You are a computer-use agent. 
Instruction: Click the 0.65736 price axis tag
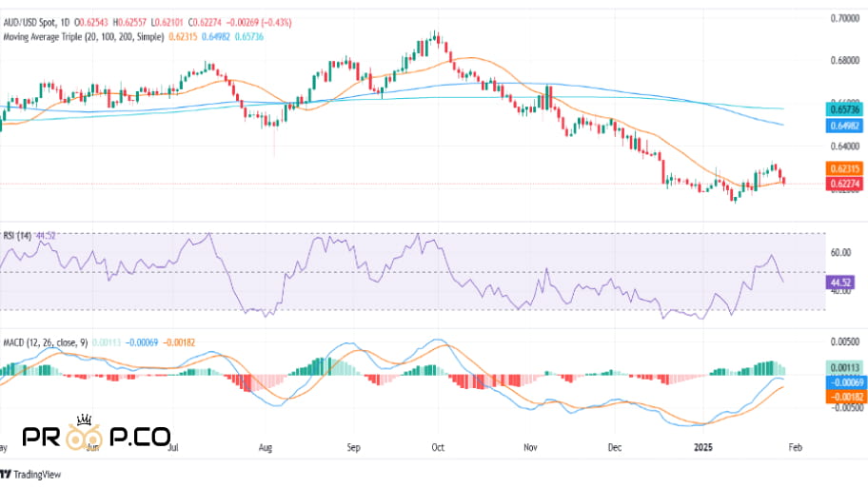[x=844, y=109]
